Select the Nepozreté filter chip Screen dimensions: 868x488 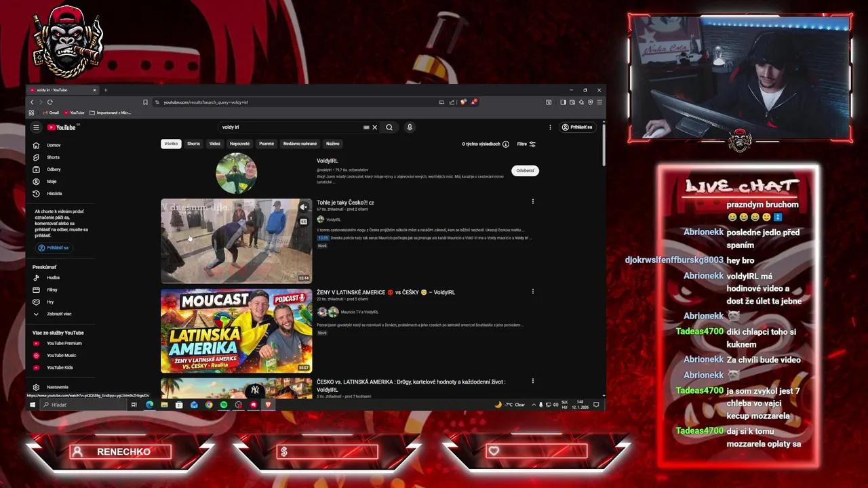239,144
